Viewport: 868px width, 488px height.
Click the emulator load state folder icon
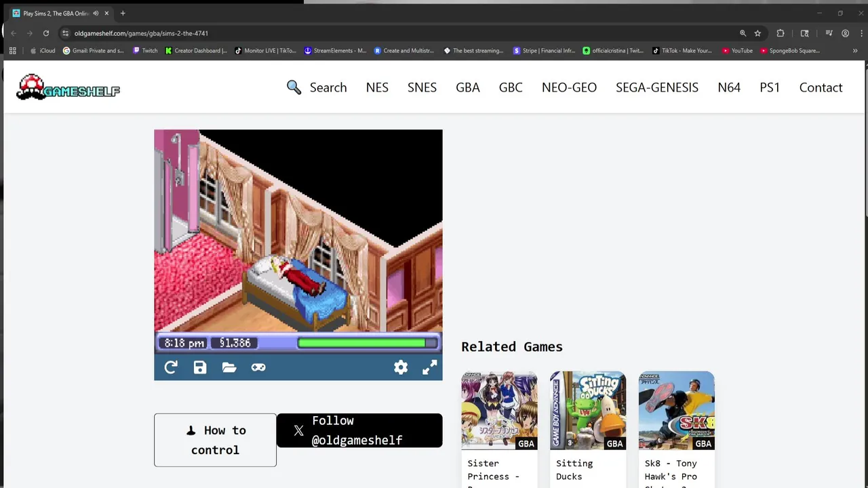coord(229,367)
